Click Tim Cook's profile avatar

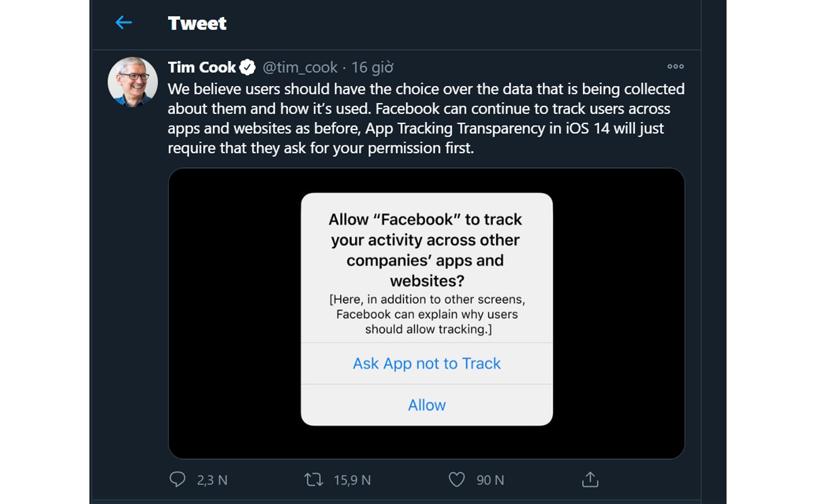pyautogui.click(x=132, y=78)
